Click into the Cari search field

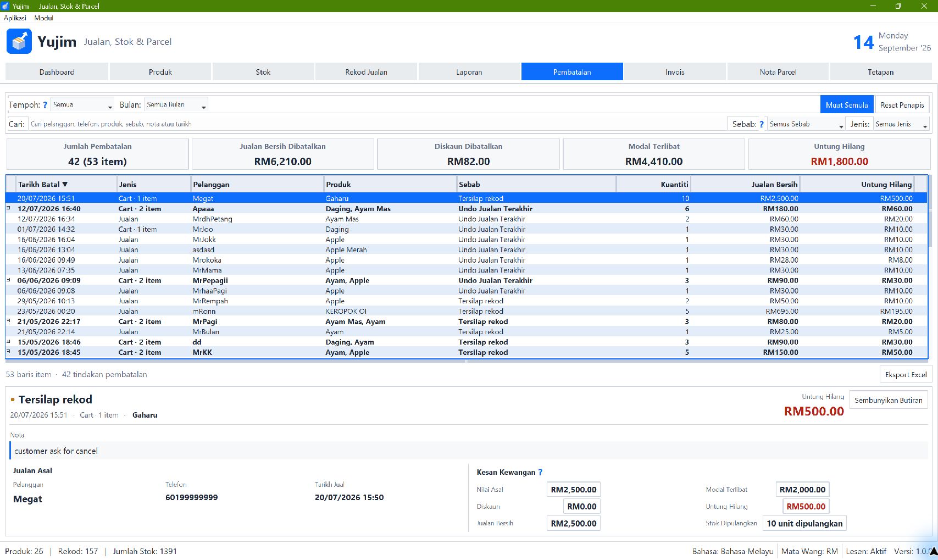(x=376, y=124)
